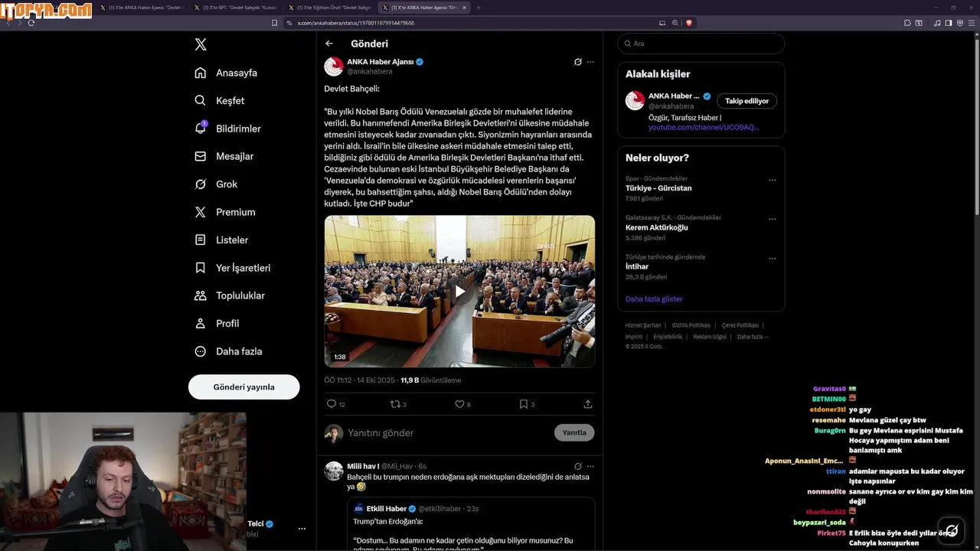Open Milli hav ! reply author name
The height and width of the screenshot is (551, 980).
pos(363,466)
